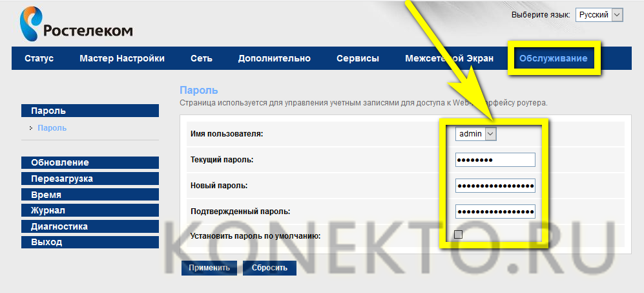Click the Применить button
644x293 pixels.
pyautogui.click(x=209, y=268)
